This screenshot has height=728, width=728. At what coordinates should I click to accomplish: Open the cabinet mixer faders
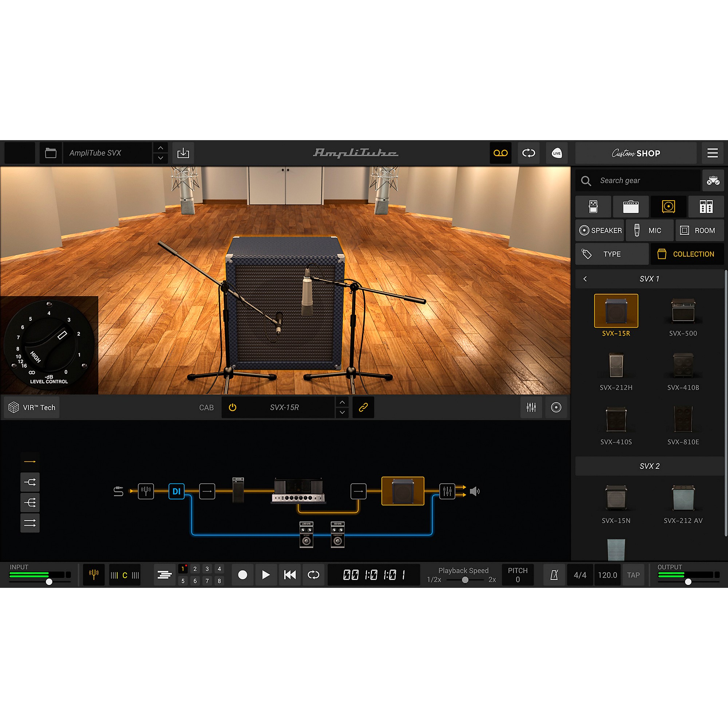point(531,407)
